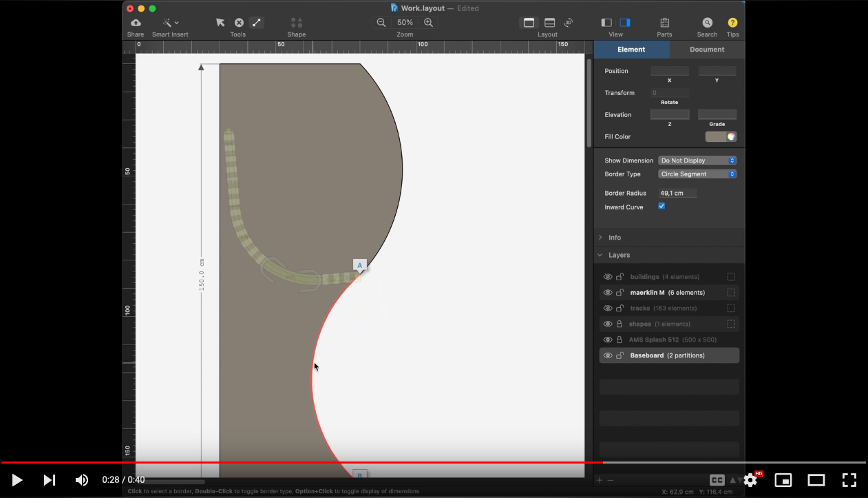Click the Position Y input field
Viewport: 868px width, 498px height.
[x=717, y=71]
